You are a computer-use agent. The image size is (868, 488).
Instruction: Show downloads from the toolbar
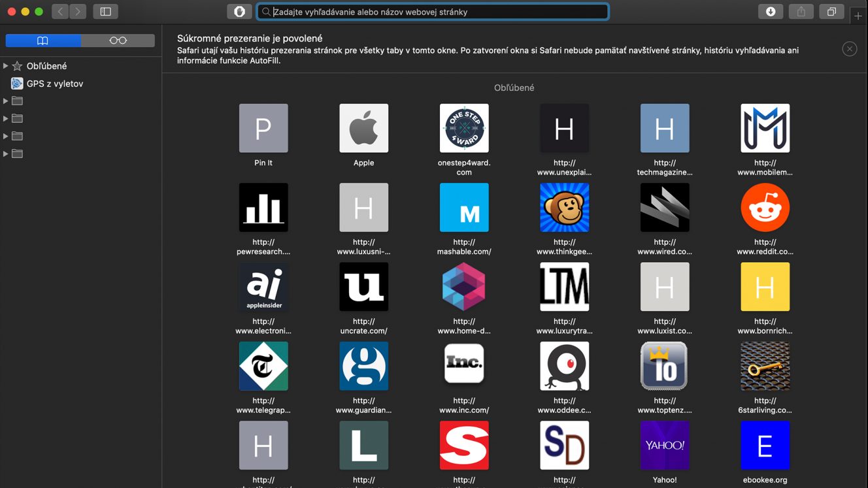(771, 11)
